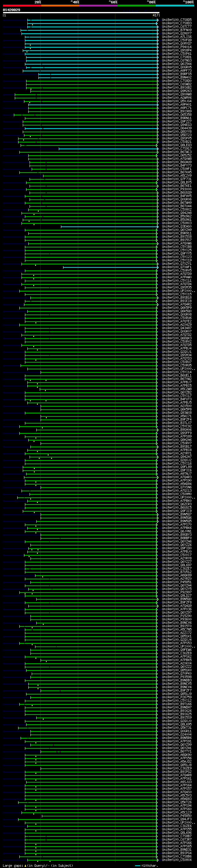Image resolution: width=197 pixels, height=868 pixels.
Task: Click the cyan alignment bar of UniRef100_B9N402
Action: (x=98, y=78)
